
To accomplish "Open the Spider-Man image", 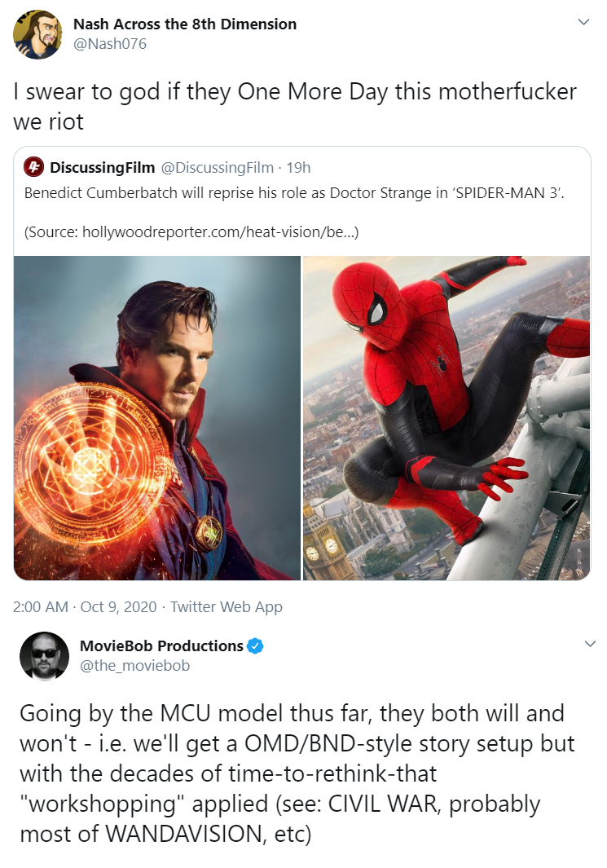I will point(446,418).
